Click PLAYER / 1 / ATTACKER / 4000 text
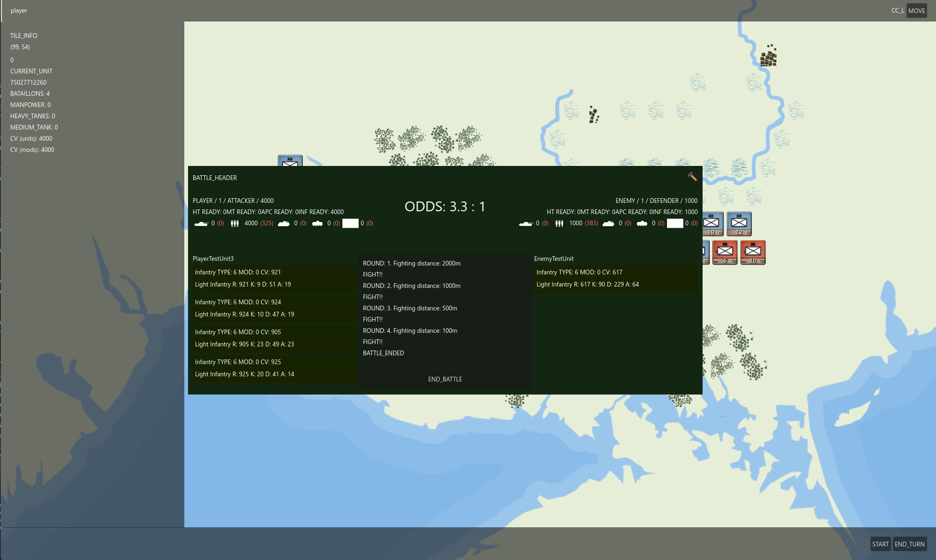Screen dimensions: 936x560 click(233, 201)
